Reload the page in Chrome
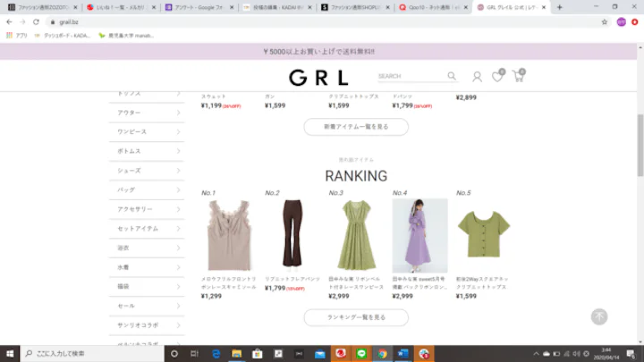 (36, 22)
